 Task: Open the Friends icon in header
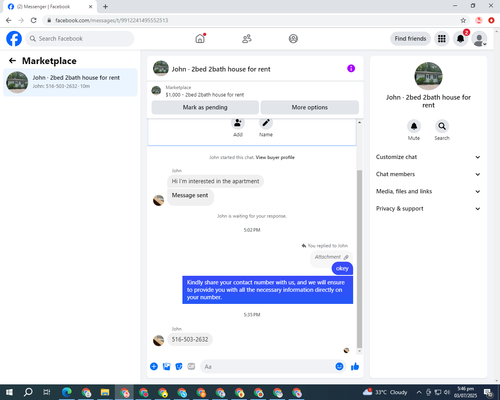pyautogui.click(x=247, y=39)
